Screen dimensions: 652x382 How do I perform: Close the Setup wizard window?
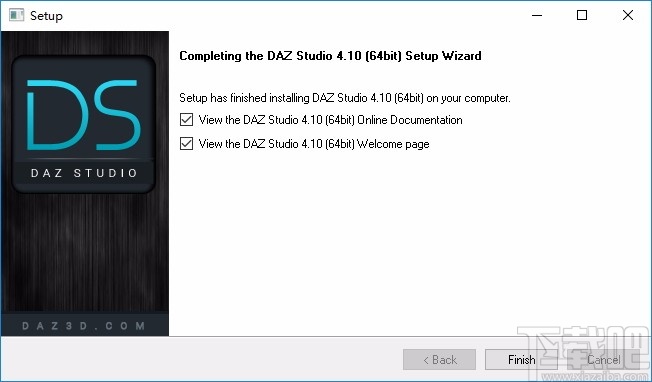(628, 15)
